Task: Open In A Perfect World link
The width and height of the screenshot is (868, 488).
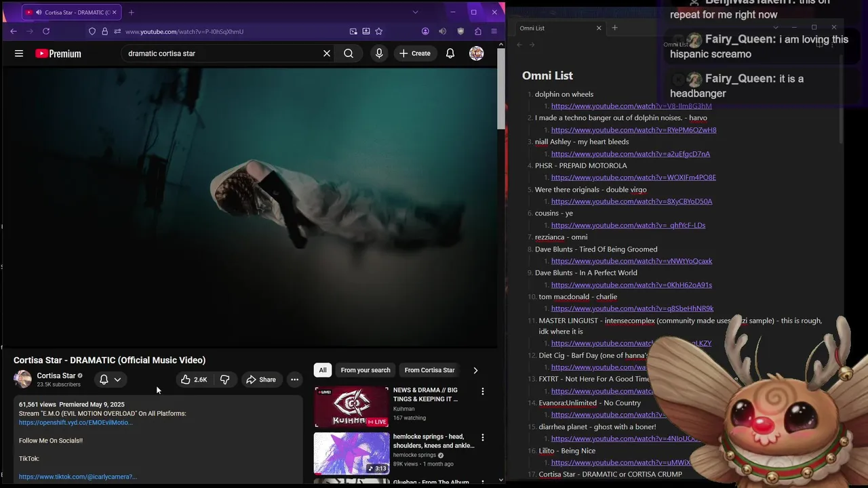Action: 631,285
